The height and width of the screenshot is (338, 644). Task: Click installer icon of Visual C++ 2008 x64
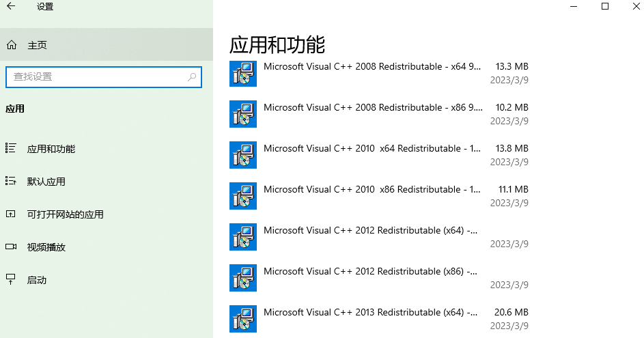[x=243, y=74]
